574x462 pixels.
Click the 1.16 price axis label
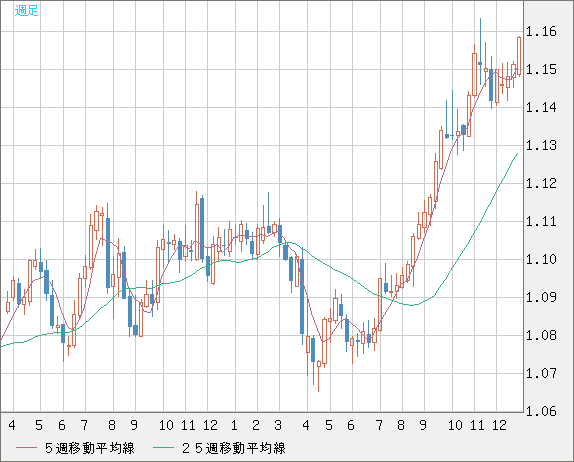pos(541,32)
